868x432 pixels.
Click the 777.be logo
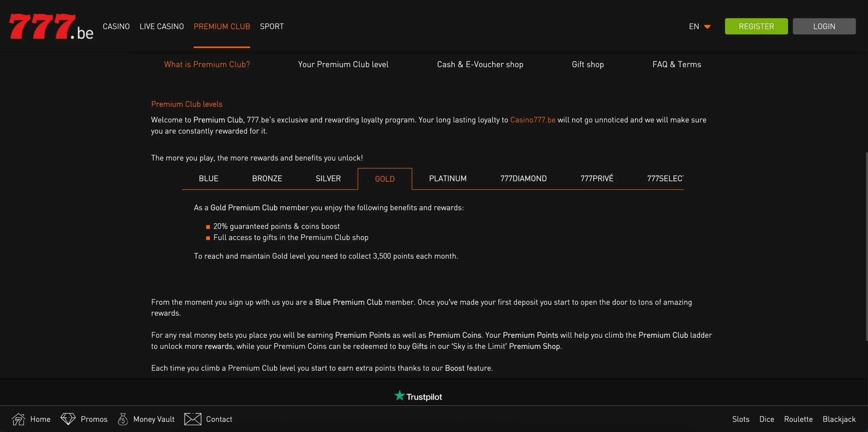51,27
